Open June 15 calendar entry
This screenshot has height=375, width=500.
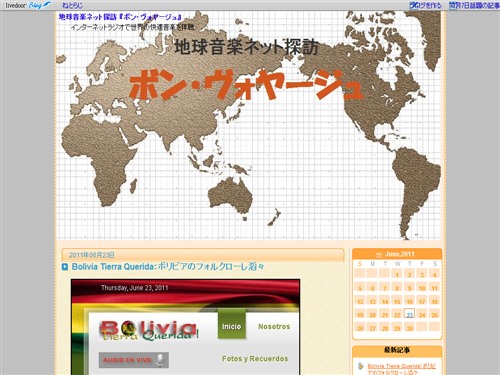click(x=397, y=301)
